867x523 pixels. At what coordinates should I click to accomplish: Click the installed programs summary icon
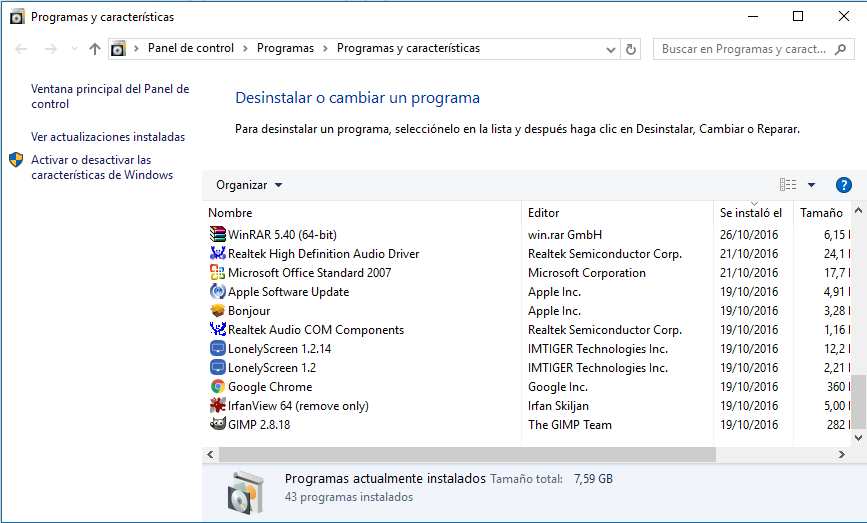click(x=246, y=492)
